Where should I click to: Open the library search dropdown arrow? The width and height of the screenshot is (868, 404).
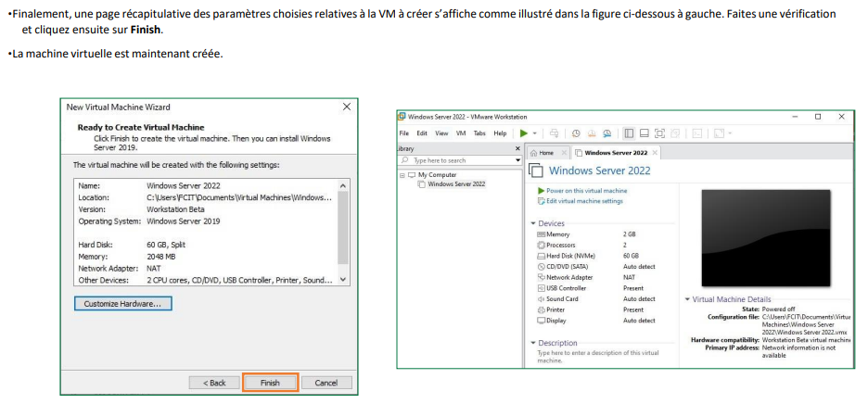coord(518,160)
